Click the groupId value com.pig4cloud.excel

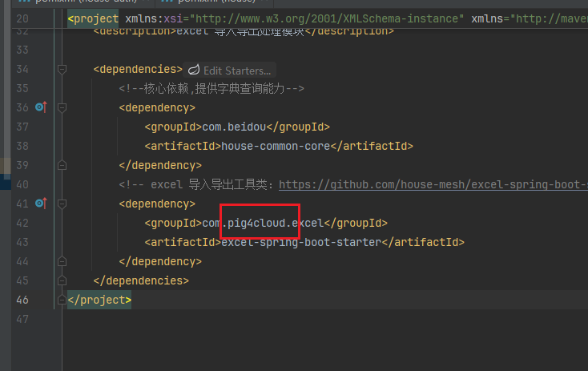coord(263,223)
